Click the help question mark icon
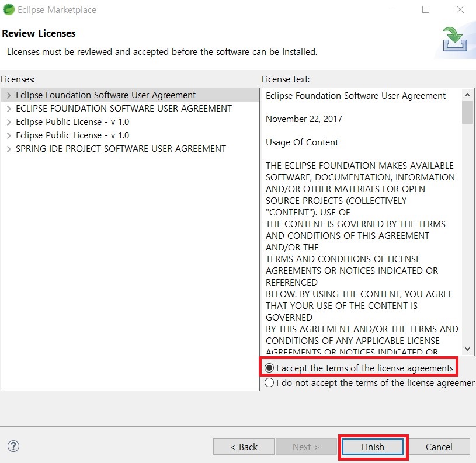This screenshot has width=476, height=463. click(13, 446)
